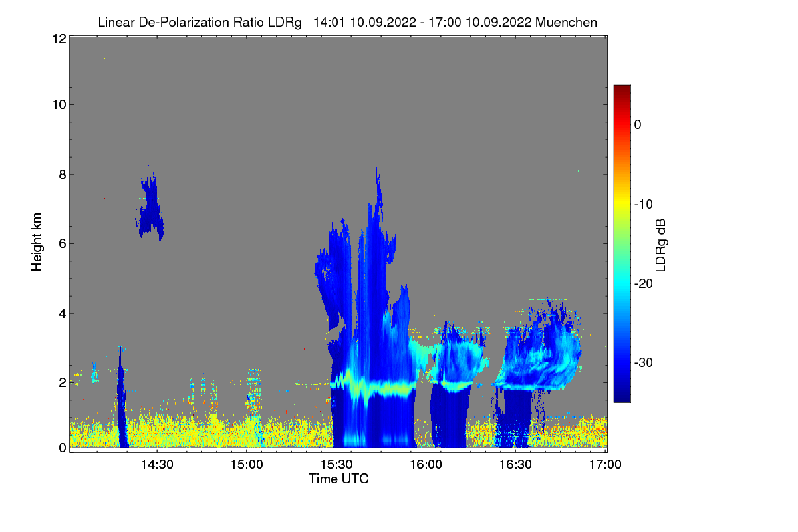This screenshot has height=532, width=798.
Task: Click the 'Muenchen' location in the title
Action: pyautogui.click(x=566, y=23)
